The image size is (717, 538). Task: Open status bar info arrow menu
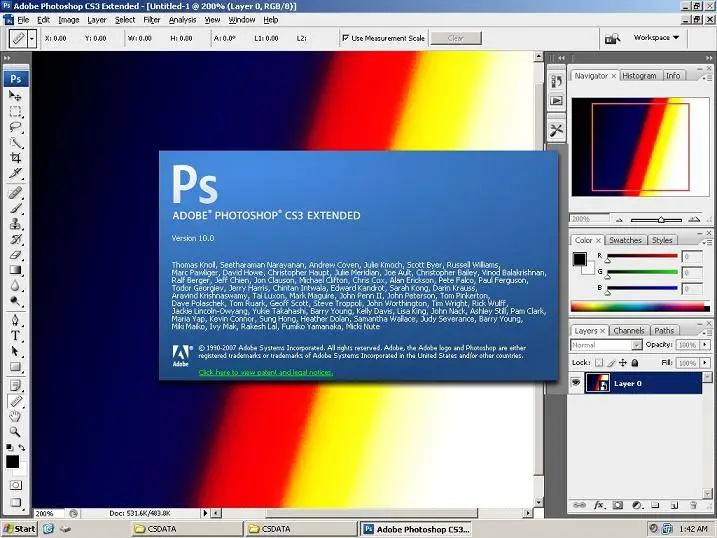coord(205,513)
